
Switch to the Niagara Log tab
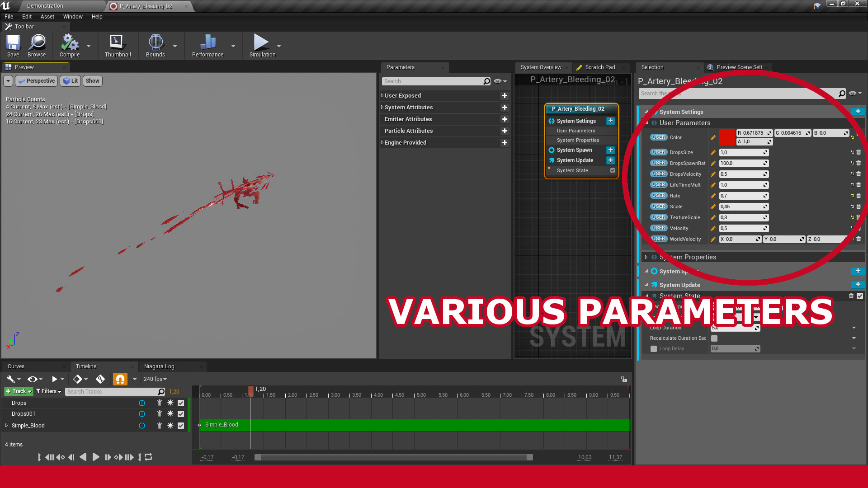159,366
